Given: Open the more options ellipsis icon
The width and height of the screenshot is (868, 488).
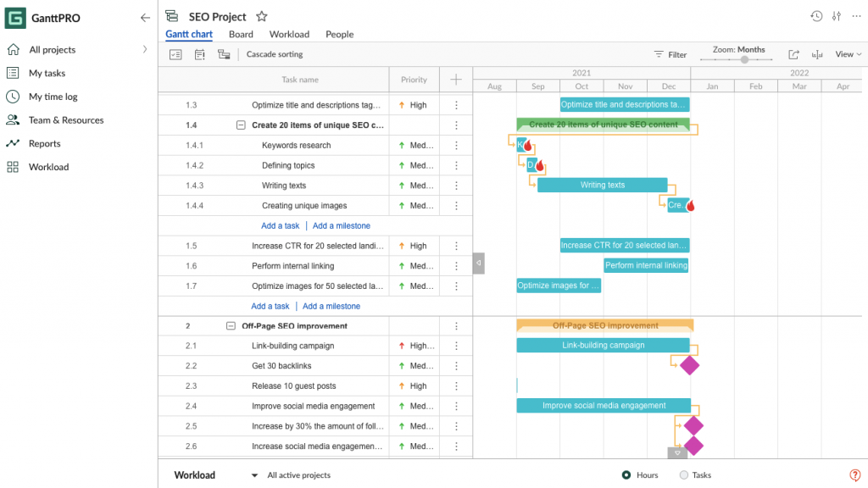Looking at the screenshot, I should 856,16.
